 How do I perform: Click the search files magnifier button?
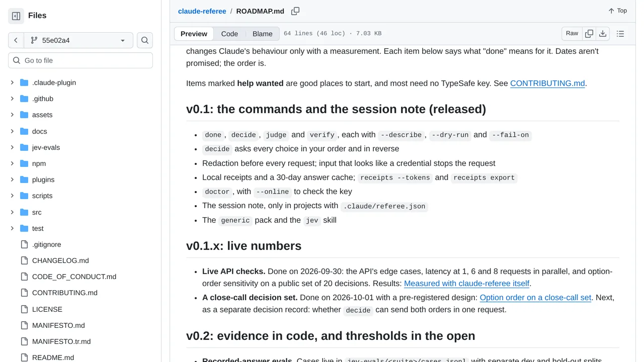coord(145,40)
